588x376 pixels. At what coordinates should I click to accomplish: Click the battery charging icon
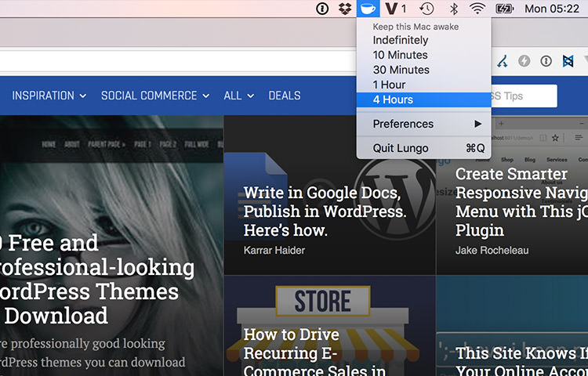[504, 9]
